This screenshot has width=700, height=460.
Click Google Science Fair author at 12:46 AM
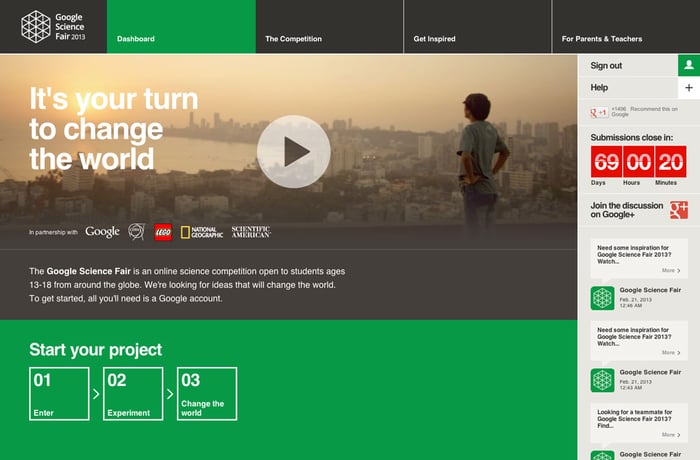(x=650, y=290)
